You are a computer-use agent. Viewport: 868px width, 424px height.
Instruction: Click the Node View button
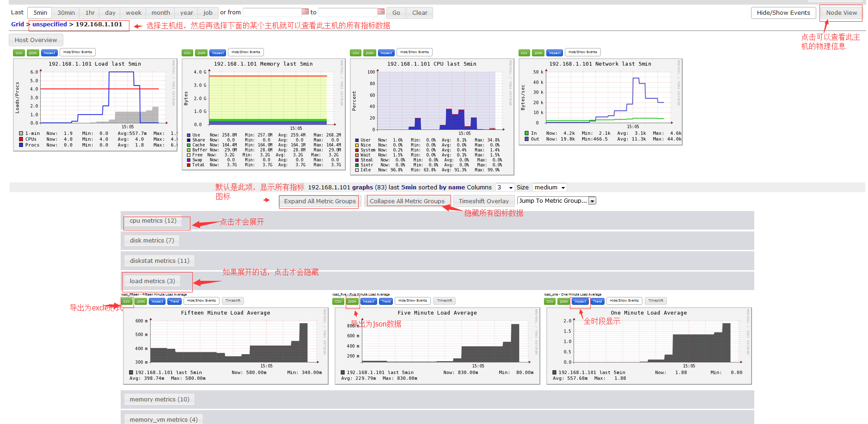tap(841, 12)
